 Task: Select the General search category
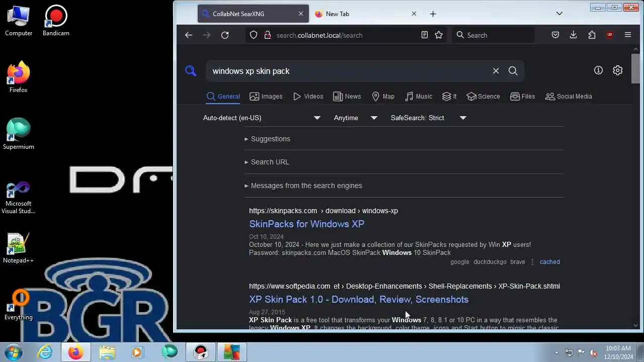(x=223, y=97)
